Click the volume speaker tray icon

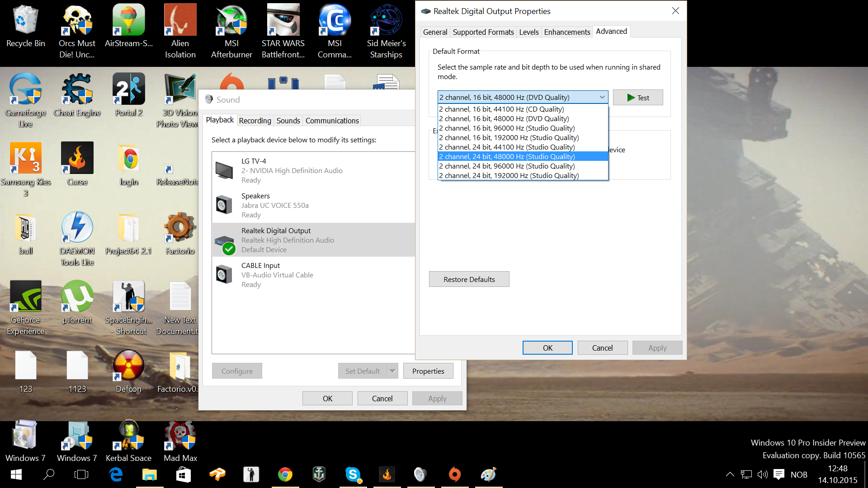click(763, 474)
